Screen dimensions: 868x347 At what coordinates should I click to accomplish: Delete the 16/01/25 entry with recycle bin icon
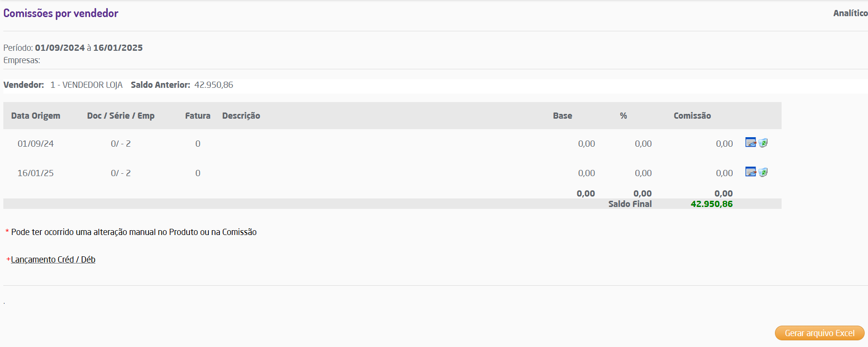click(x=763, y=172)
